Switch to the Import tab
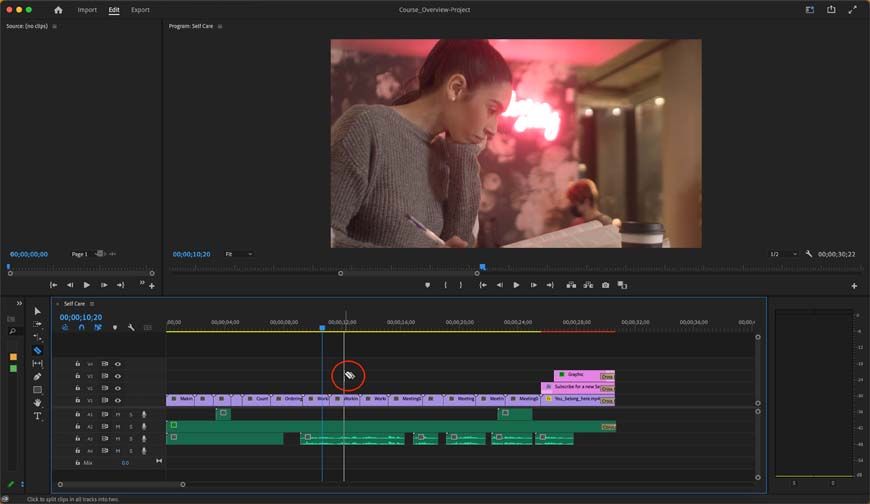Screen dimensions: 870x504 click(87, 10)
